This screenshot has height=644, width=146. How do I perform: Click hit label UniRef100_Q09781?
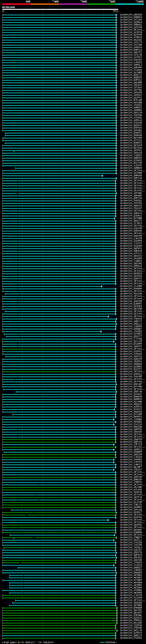point(131,517)
